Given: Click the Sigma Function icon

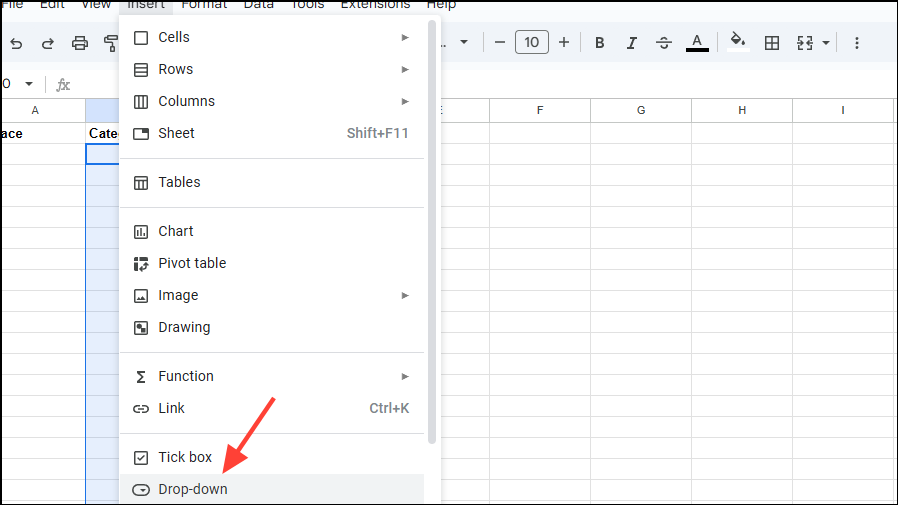Looking at the screenshot, I should [141, 377].
